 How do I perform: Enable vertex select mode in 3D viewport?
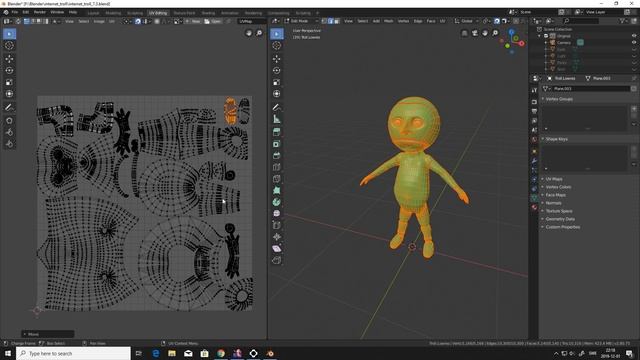[324, 21]
